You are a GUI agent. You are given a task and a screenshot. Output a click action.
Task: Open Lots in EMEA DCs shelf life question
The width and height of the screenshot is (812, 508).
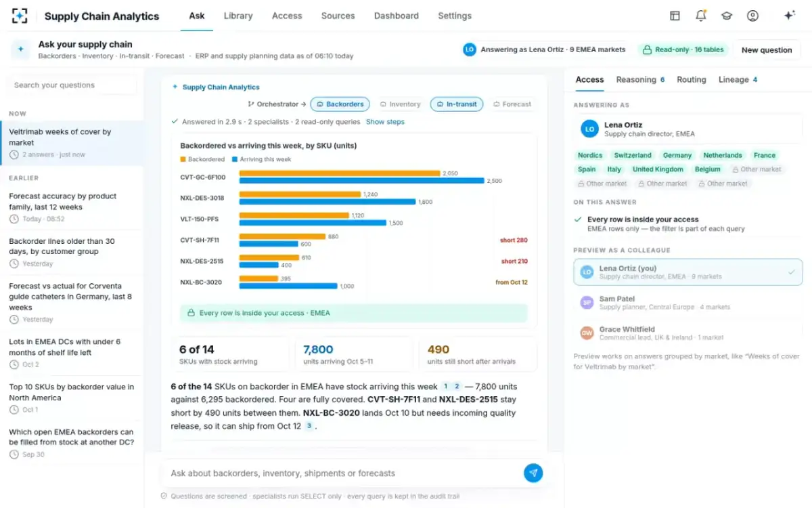pyautogui.click(x=72, y=353)
